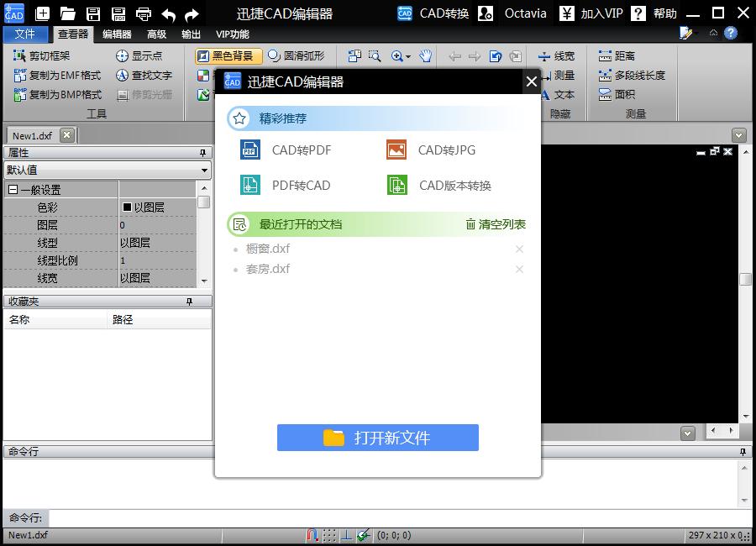
Task: Toggle snap magnet in status bar
Action: coord(312,535)
